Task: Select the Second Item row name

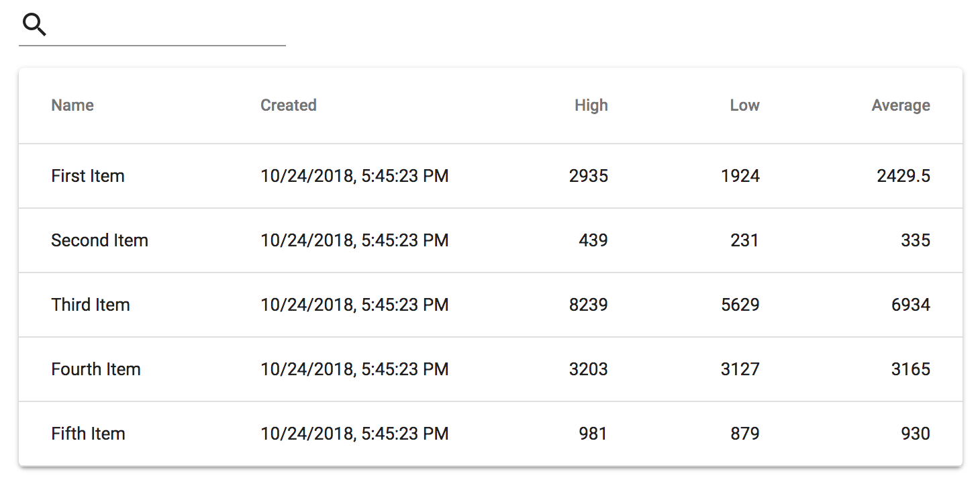Action: [x=99, y=240]
